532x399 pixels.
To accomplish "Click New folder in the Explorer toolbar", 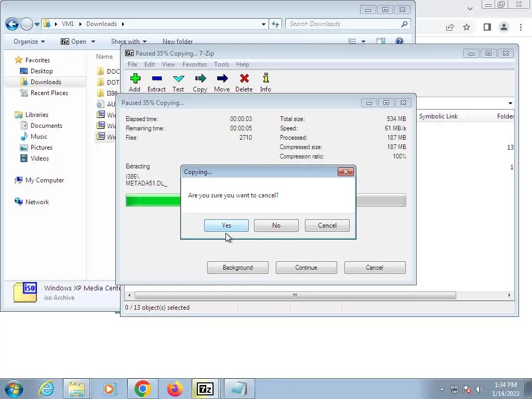I will (178, 42).
